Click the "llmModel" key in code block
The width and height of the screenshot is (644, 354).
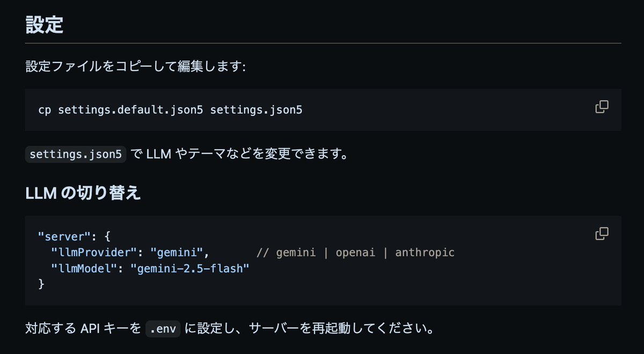(84, 268)
